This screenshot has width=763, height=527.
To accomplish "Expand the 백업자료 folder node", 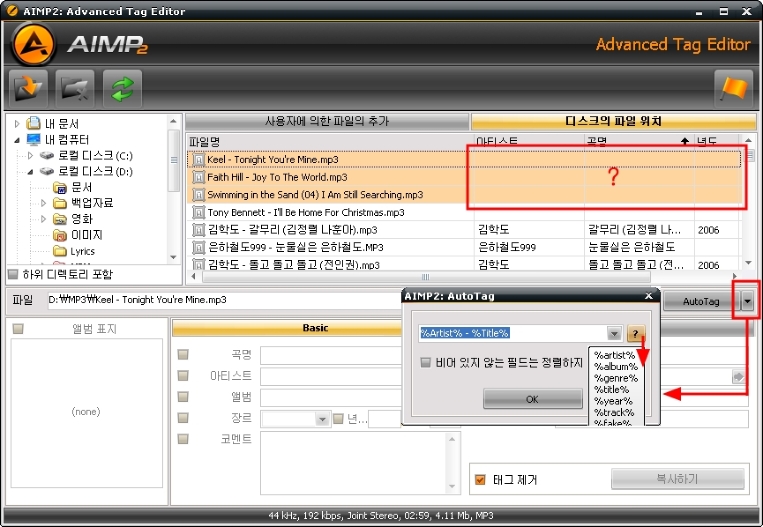I will 43,203.
